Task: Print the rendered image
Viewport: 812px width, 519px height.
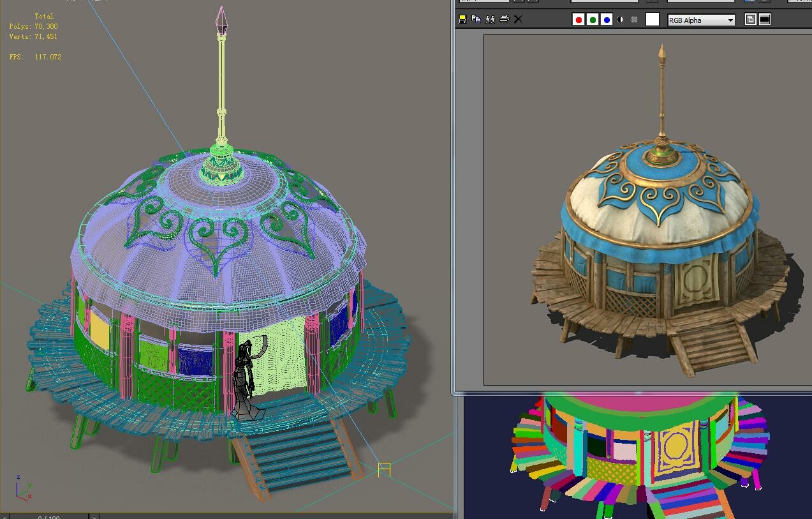Action: 505,19
